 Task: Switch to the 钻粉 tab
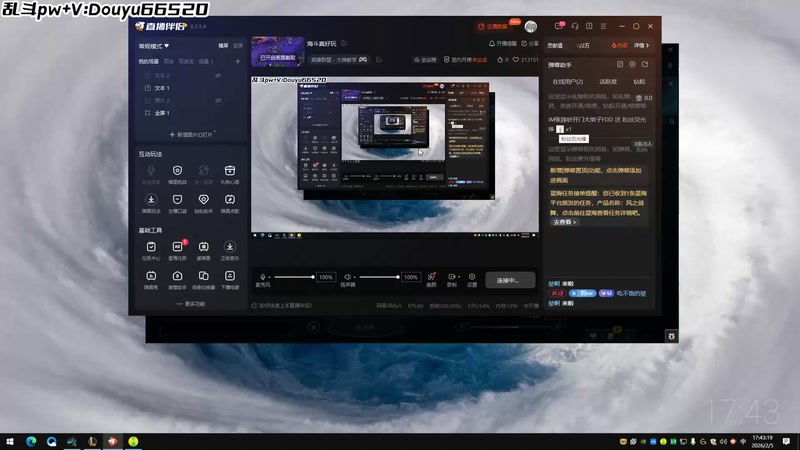pyautogui.click(x=639, y=82)
